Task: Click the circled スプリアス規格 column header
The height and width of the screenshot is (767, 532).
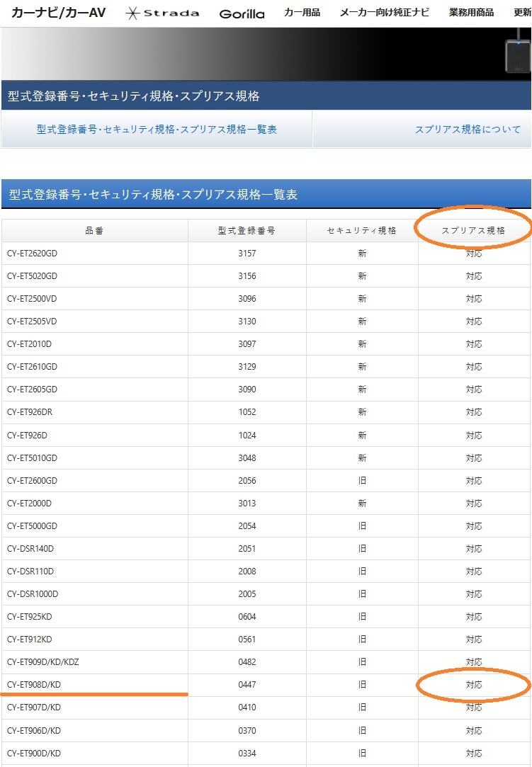Action: (473, 231)
